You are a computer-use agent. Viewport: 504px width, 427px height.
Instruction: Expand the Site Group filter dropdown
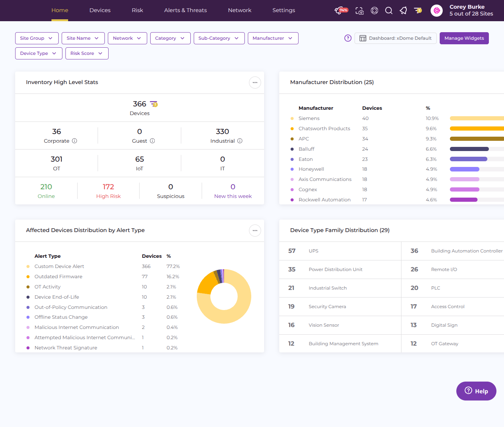click(37, 38)
